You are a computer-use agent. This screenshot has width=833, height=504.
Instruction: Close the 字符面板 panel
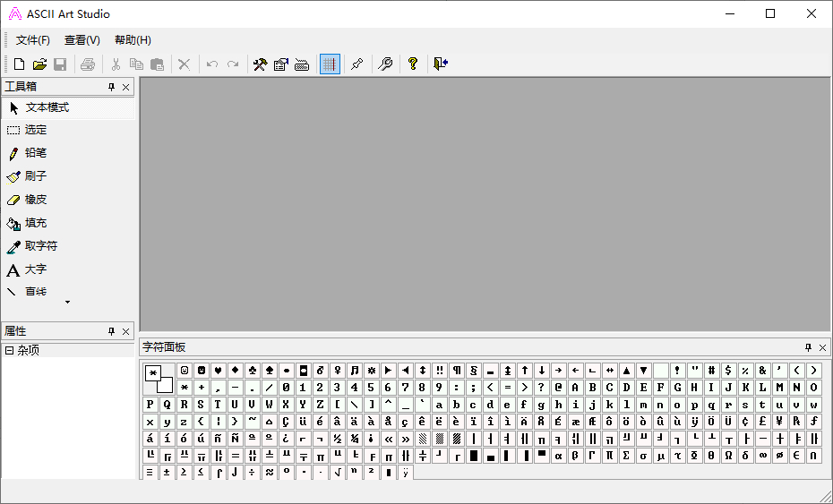click(x=823, y=347)
